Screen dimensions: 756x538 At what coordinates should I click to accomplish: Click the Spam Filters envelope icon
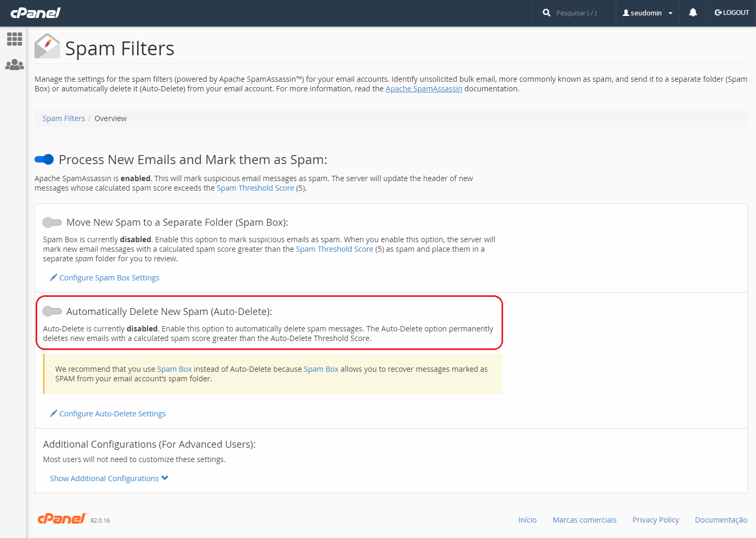pos(47,47)
